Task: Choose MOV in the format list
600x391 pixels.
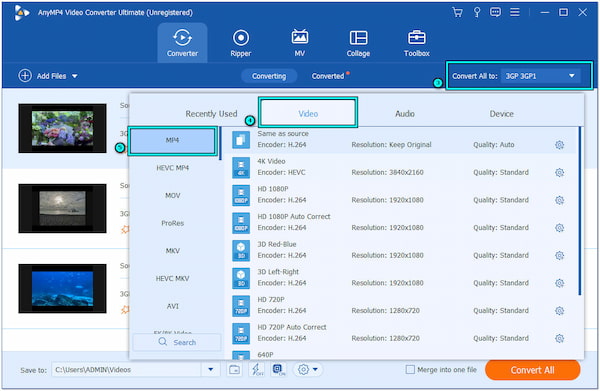Action: [x=172, y=196]
